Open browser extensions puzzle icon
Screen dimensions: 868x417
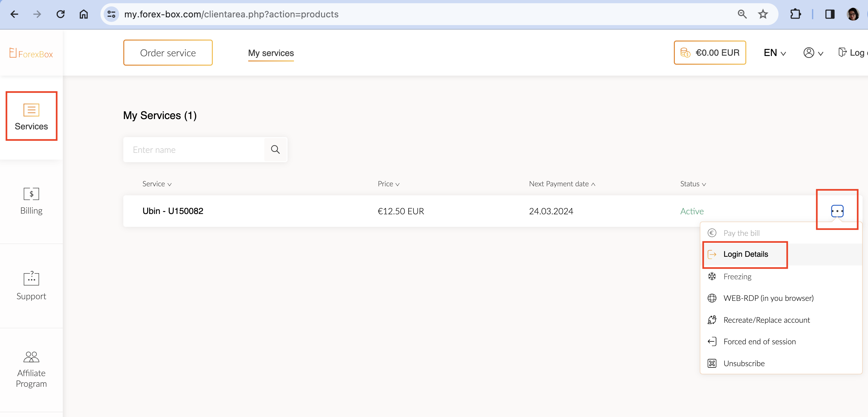coord(795,14)
